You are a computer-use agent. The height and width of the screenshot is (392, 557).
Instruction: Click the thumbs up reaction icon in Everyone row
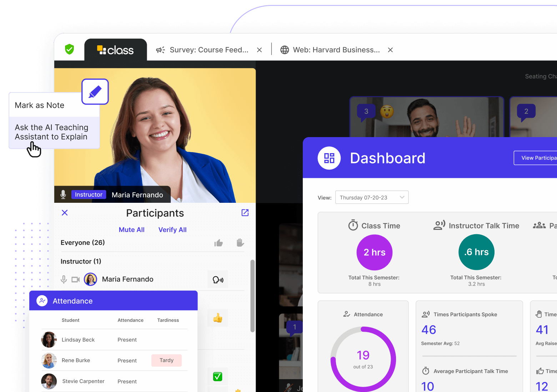point(219,243)
